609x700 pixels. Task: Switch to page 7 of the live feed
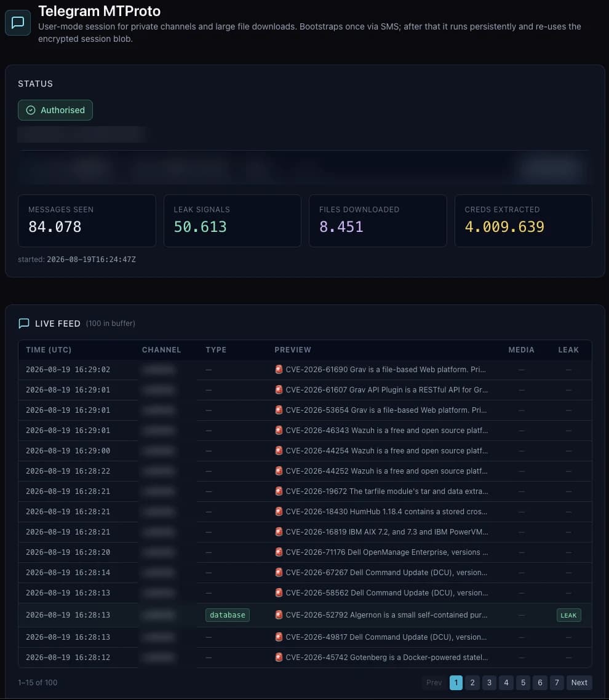557,683
